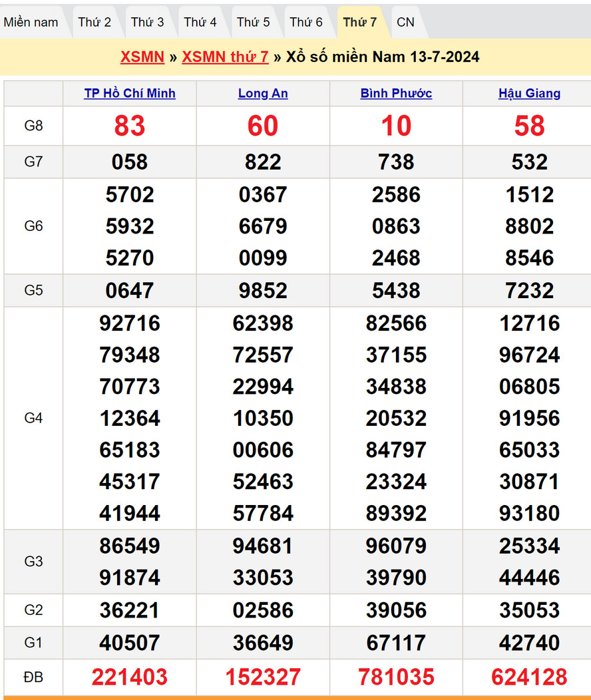
Task: Click Hậu Giang special prize 624128
Action: tap(529, 677)
